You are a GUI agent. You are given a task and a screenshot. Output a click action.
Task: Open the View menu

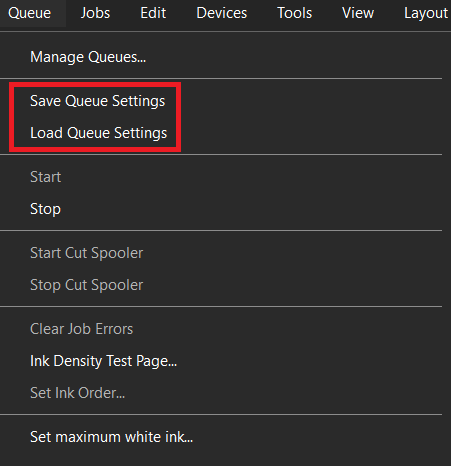pos(358,13)
